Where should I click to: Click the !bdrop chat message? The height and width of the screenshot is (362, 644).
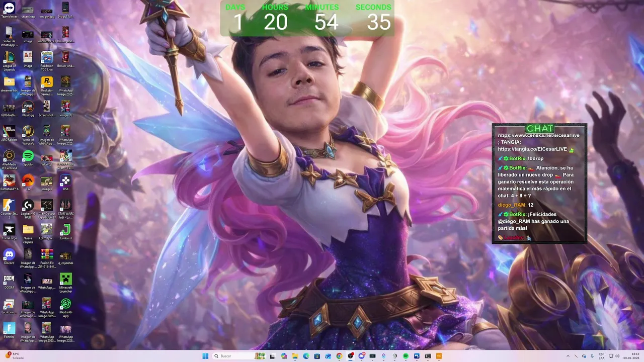pyautogui.click(x=536, y=158)
